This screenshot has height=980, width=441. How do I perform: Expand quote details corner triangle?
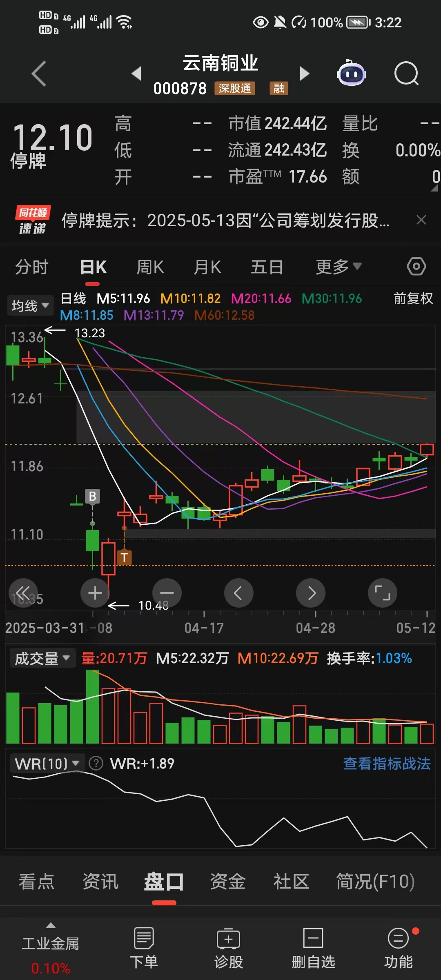434,188
